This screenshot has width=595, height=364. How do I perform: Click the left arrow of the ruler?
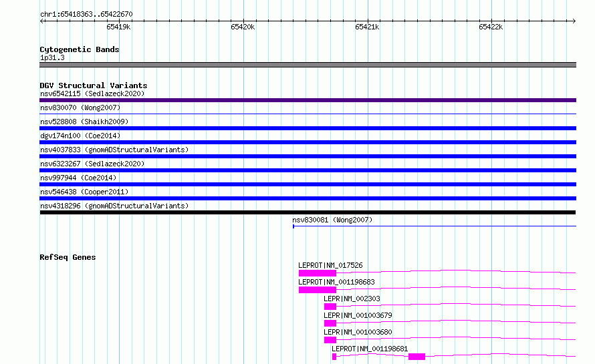tap(41, 21)
